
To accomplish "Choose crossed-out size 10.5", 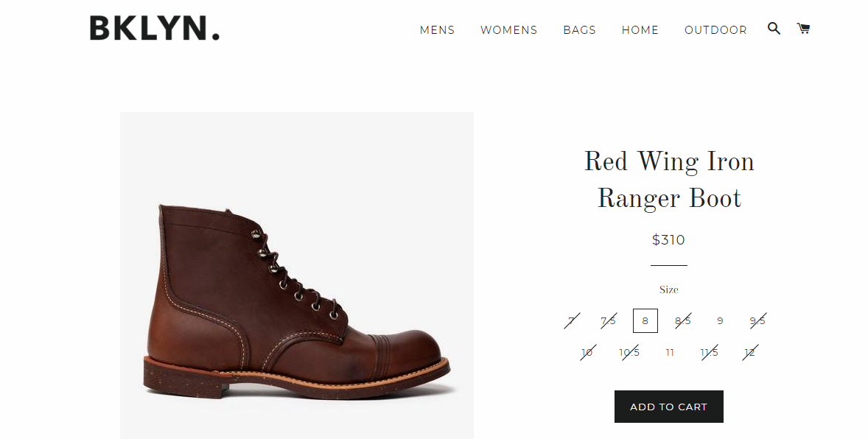I will (x=629, y=352).
